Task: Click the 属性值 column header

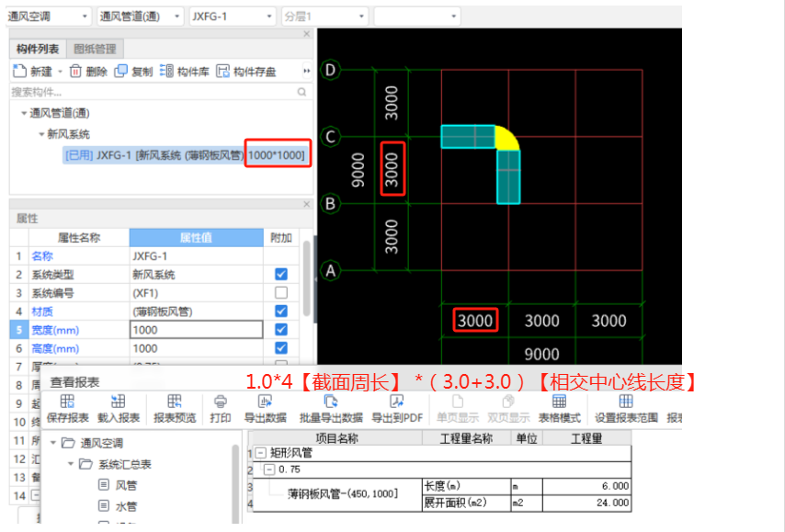Action: 197,238
